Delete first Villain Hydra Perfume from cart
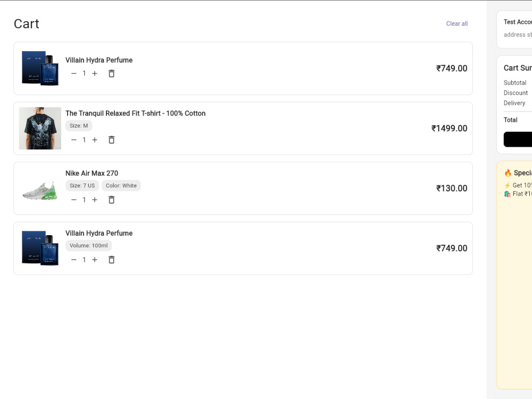The image size is (532, 399). (x=111, y=73)
